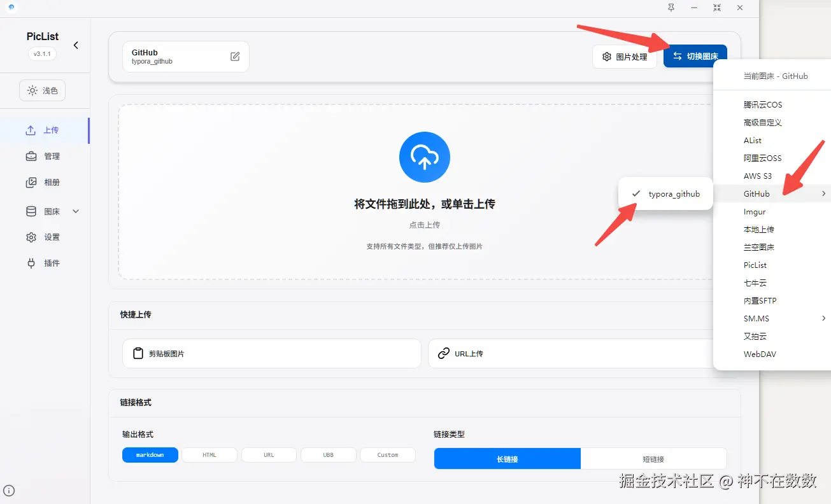
Task: Open the 插件 plugins page
Action: pos(45,263)
